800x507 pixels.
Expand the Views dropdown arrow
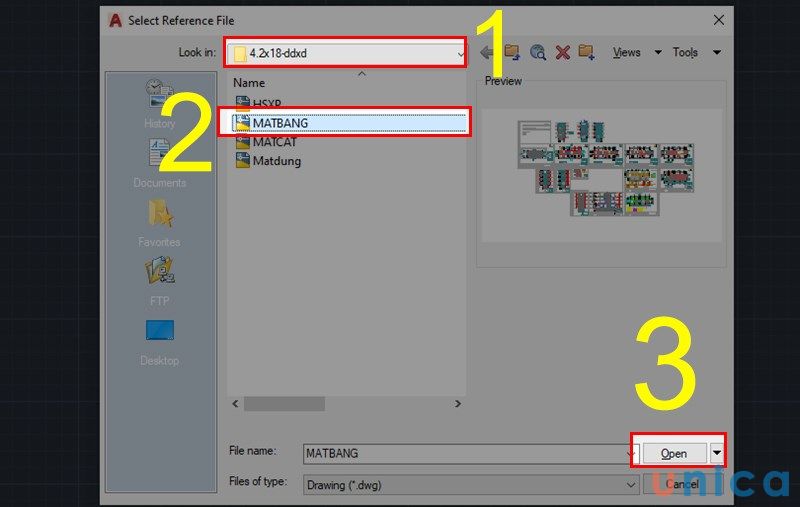[658, 52]
